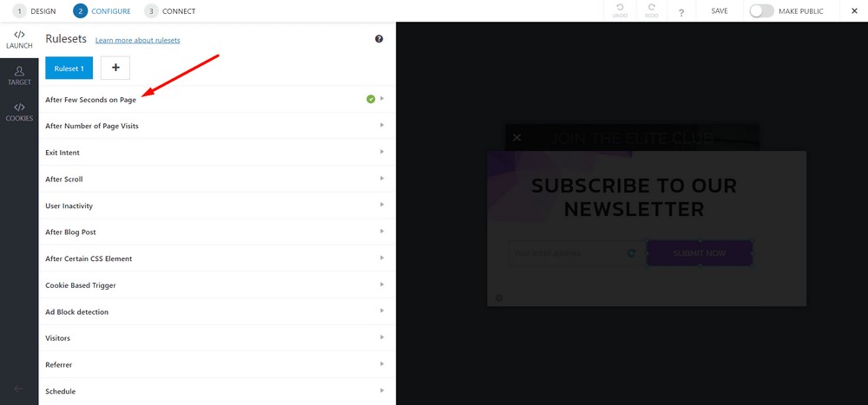Expand Visitors rule
Viewport: 868px width, 405px height.
217,338
